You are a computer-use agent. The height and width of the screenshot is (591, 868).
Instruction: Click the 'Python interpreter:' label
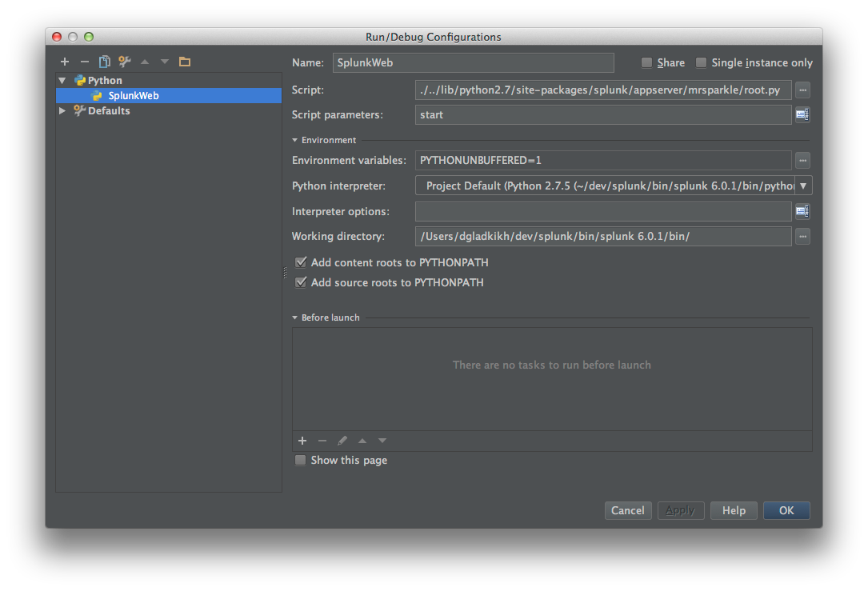338,186
